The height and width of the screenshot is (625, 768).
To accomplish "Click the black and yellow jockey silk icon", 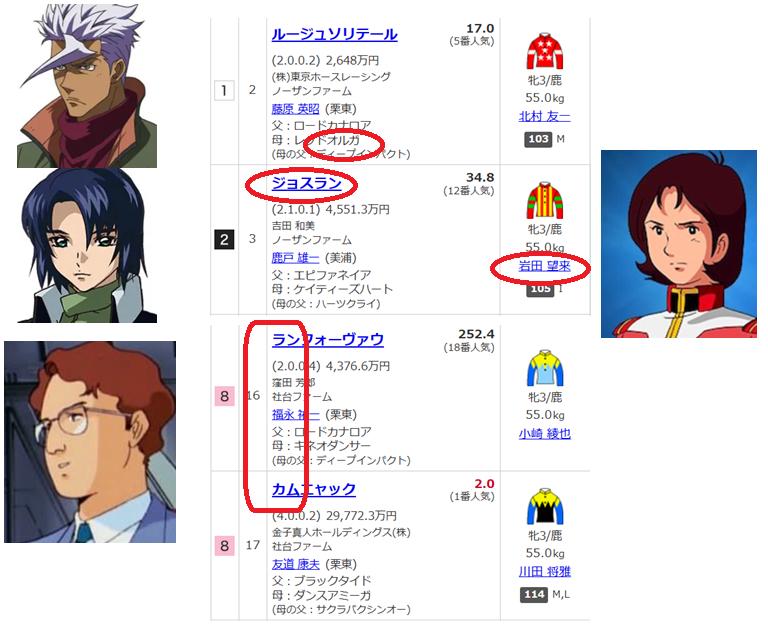I will (x=545, y=506).
